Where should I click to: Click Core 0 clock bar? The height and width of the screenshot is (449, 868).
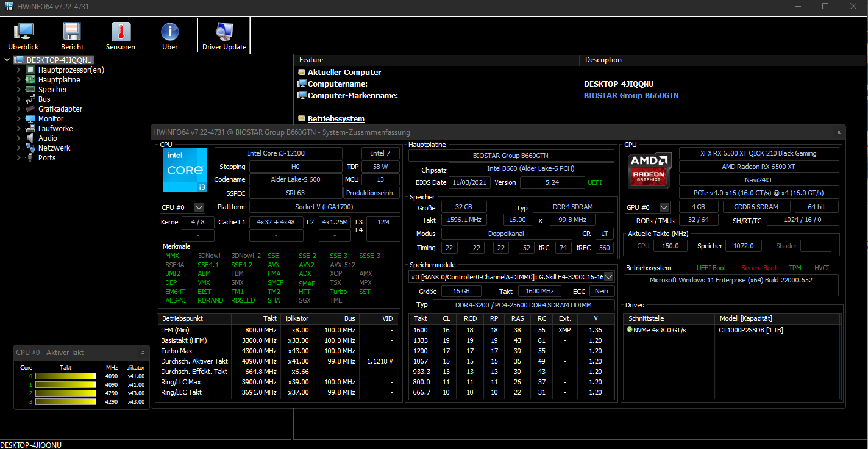click(66, 376)
